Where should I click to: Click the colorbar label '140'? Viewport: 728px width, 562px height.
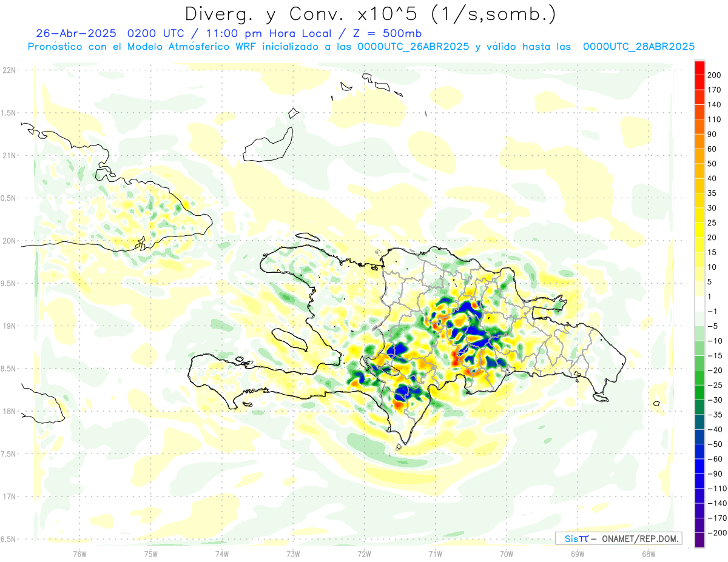click(x=715, y=105)
